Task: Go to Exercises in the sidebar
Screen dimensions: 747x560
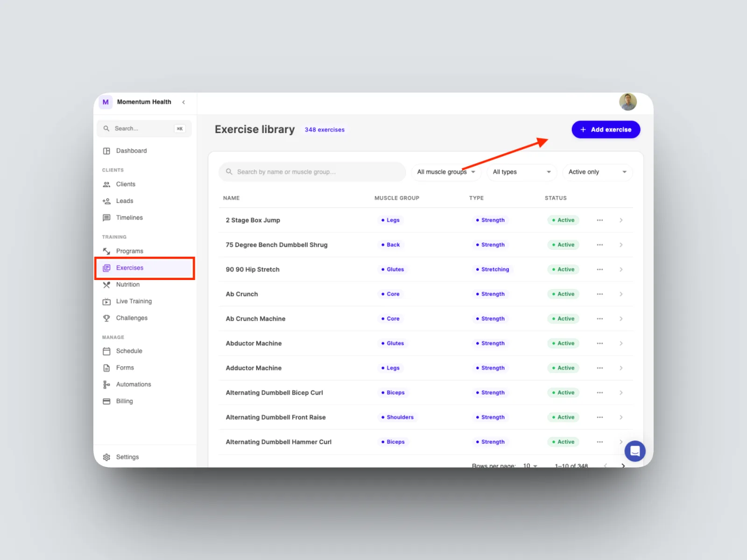Action: coord(145,268)
